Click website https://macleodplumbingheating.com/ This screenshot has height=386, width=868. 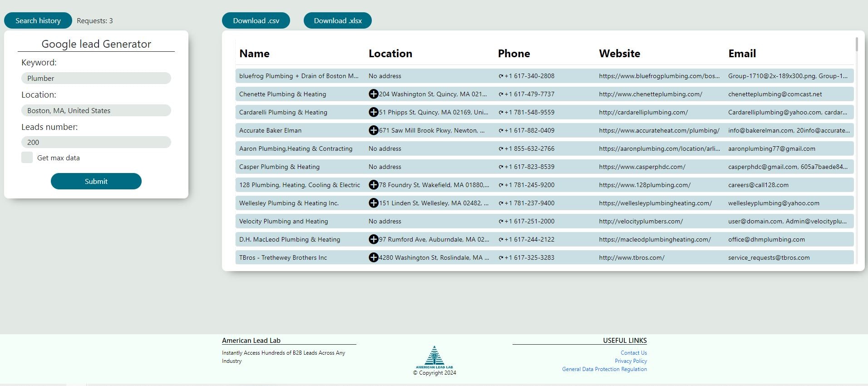pyautogui.click(x=655, y=239)
